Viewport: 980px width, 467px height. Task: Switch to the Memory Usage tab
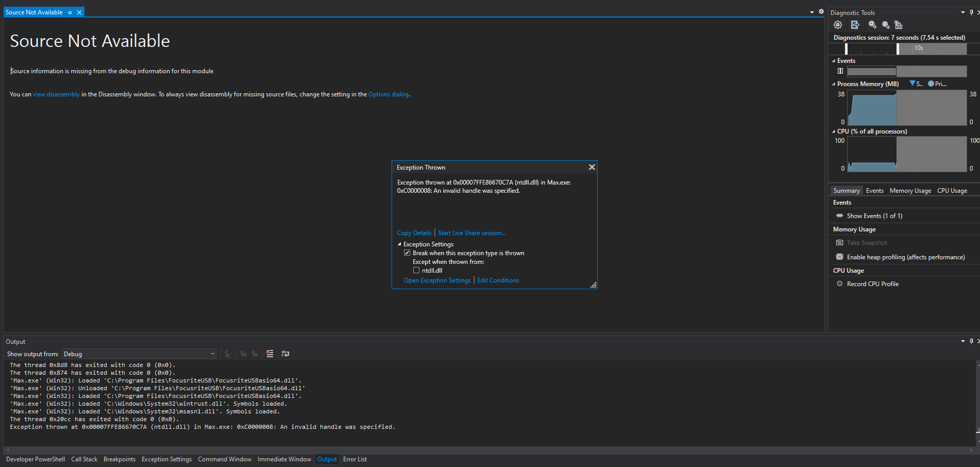pos(910,191)
